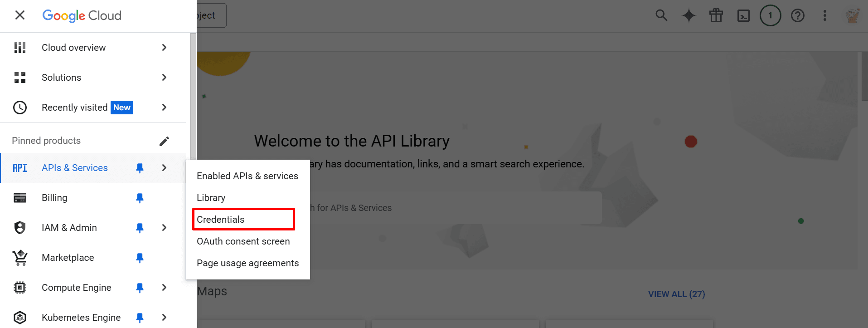Screen dimensions: 868x328
Task: Expand the Solutions submenu chevron
Action: (x=164, y=78)
